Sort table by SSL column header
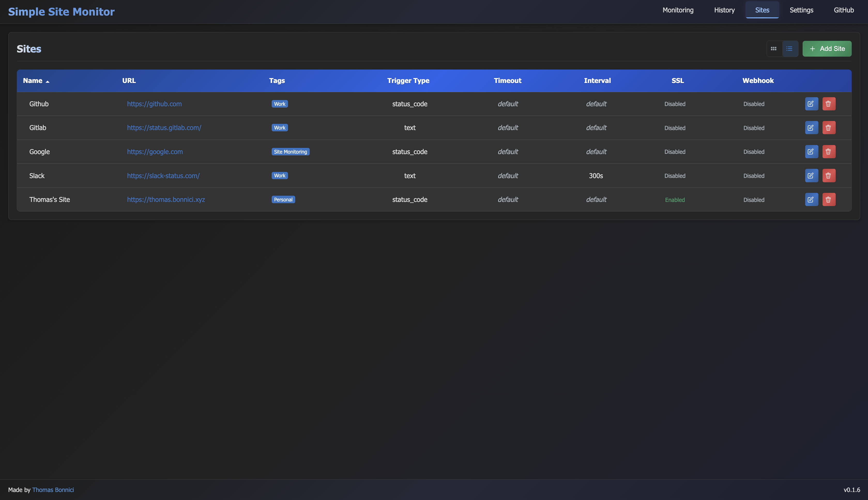The image size is (868, 500). click(x=677, y=81)
